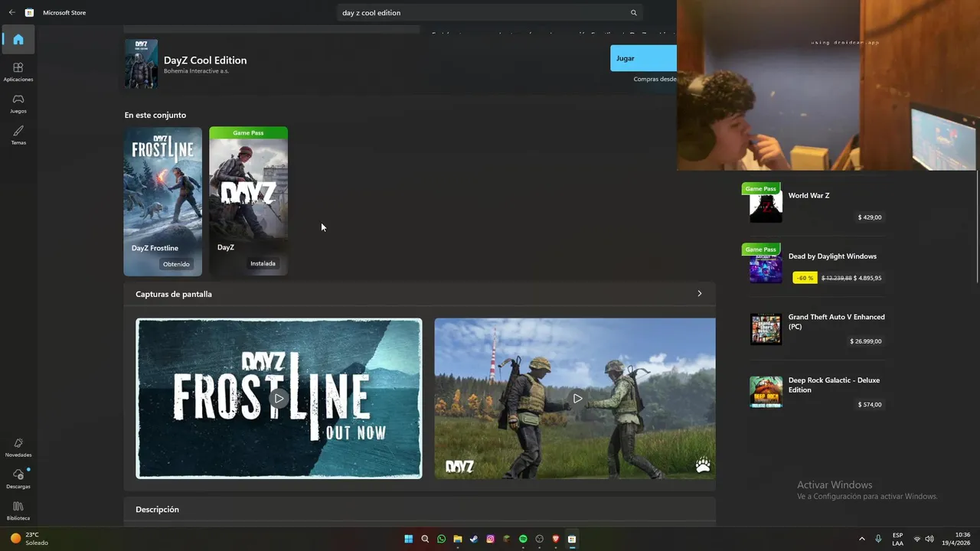This screenshot has width=980, height=551.
Task: Open Brave browser from the taskbar
Action: (x=555, y=539)
